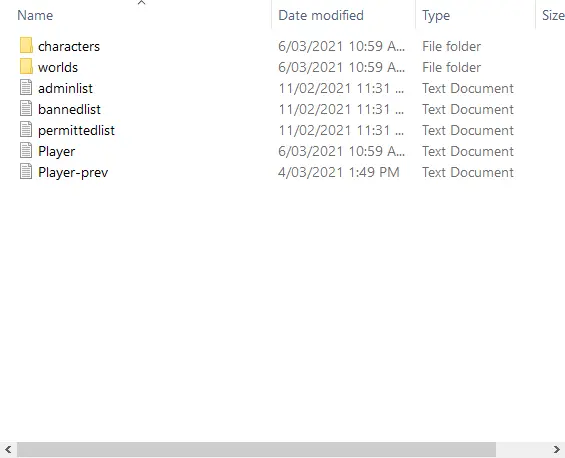Sort by the Date modified column

coord(321,15)
